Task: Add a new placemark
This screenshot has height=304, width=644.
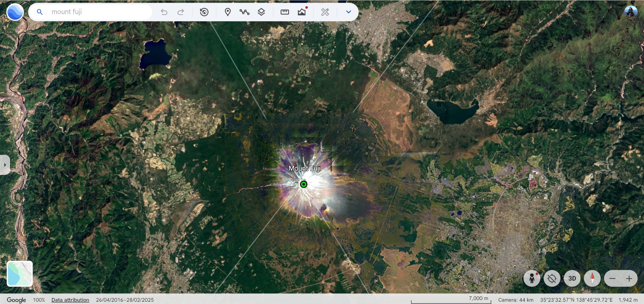Action: click(228, 12)
